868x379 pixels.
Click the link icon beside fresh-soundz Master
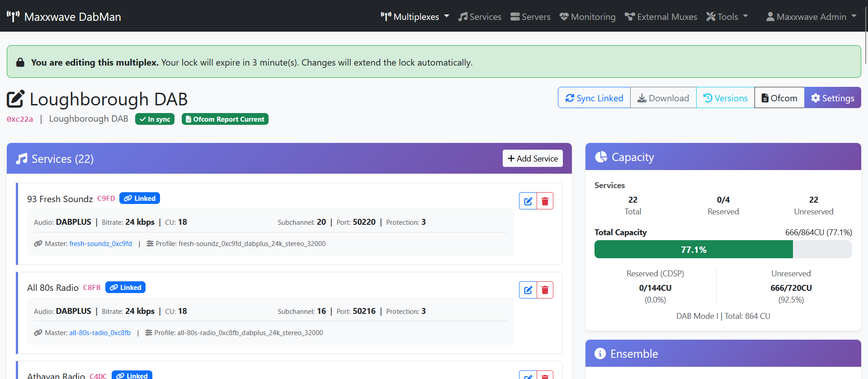click(x=38, y=243)
